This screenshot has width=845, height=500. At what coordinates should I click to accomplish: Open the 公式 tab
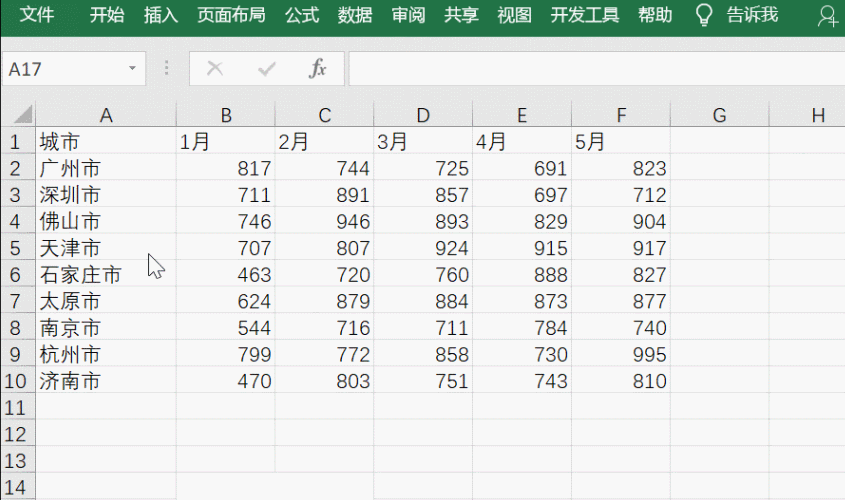tap(302, 15)
